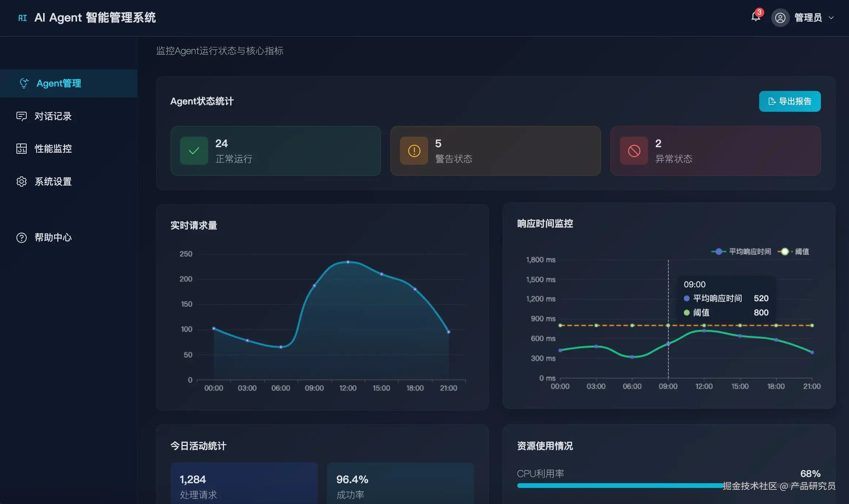Viewport: 849px width, 504px height.
Task: Click the gear icon beside 系统设置
Action: click(22, 182)
